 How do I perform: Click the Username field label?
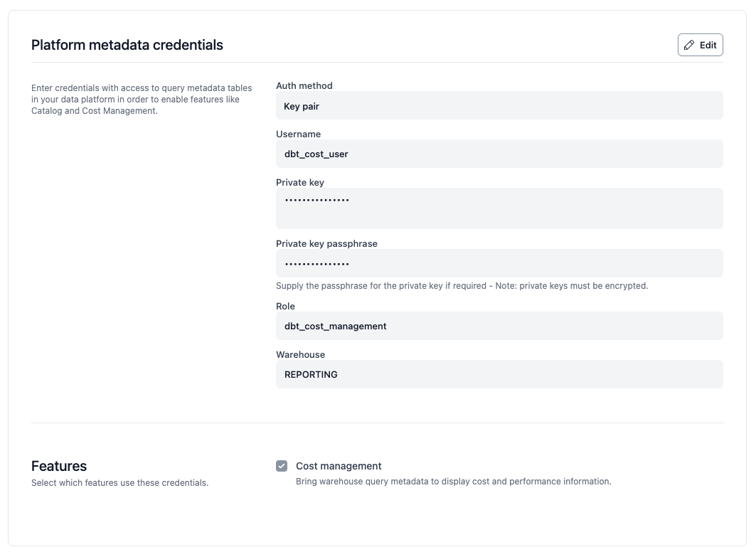pyautogui.click(x=298, y=134)
